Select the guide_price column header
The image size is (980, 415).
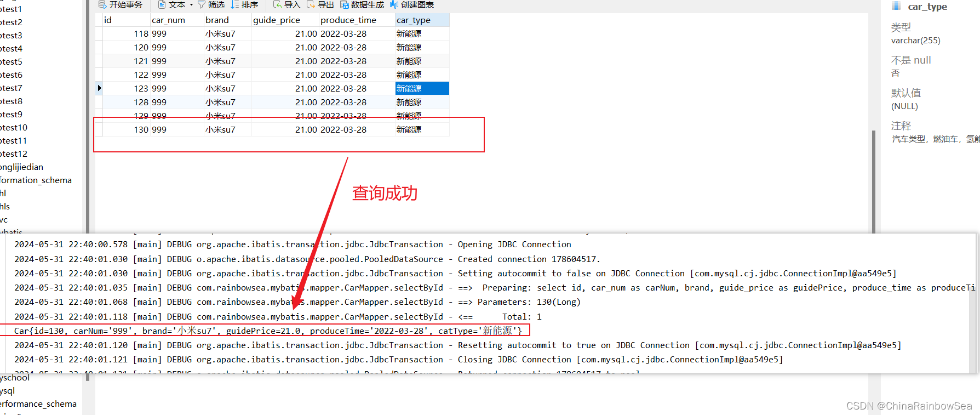click(x=285, y=20)
